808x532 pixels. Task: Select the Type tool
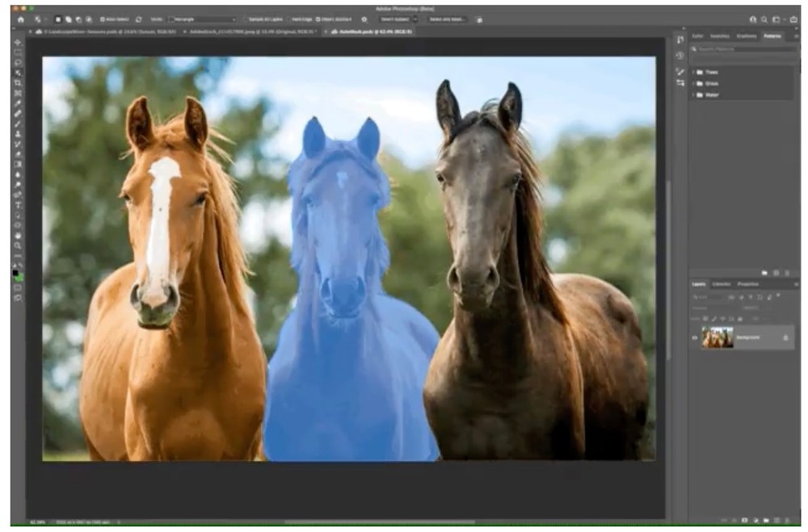(x=18, y=205)
